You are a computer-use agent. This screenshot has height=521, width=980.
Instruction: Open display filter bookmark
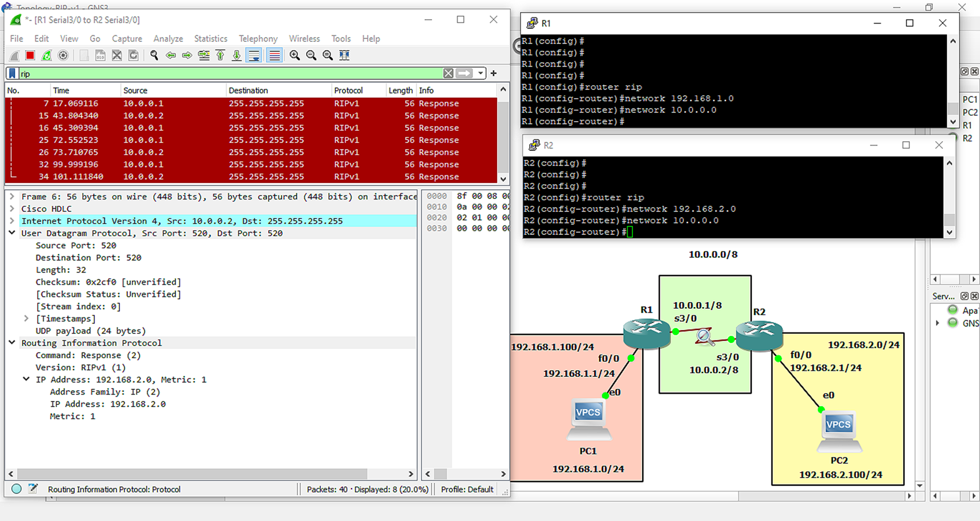[13, 74]
